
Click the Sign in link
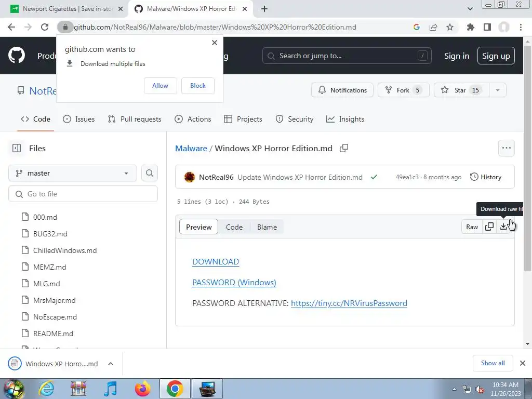[457, 56]
